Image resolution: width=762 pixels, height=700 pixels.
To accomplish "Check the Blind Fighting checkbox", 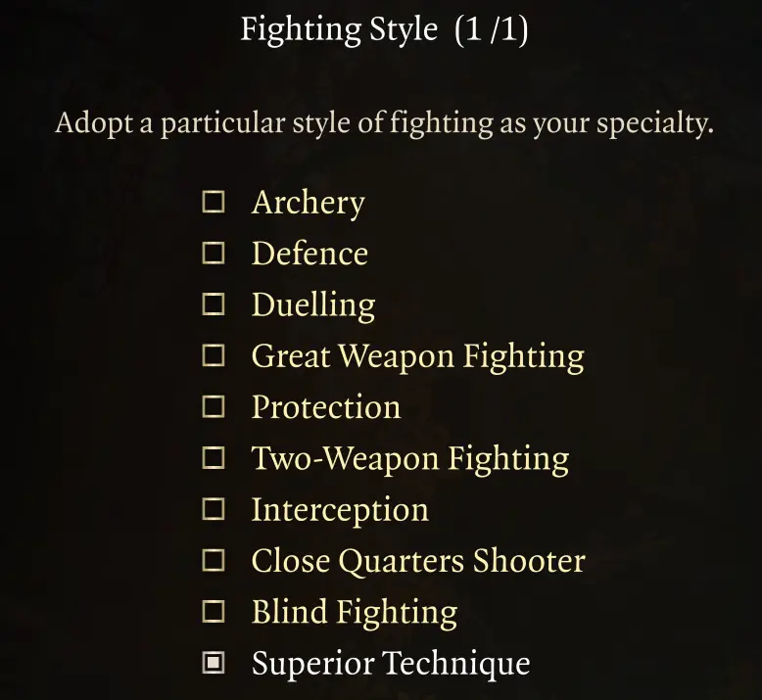I will pyautogui.click(x=214, y=611).
